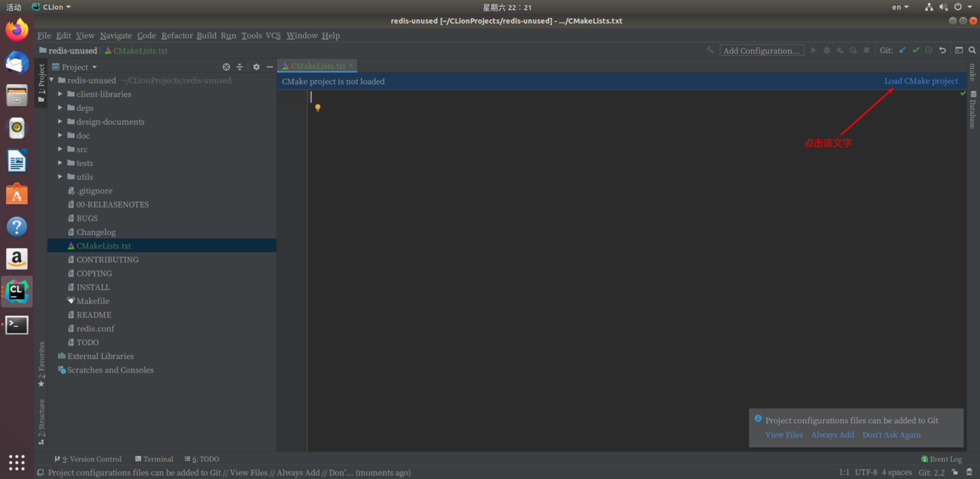Expand the tests folder

(x=60, y=163)
